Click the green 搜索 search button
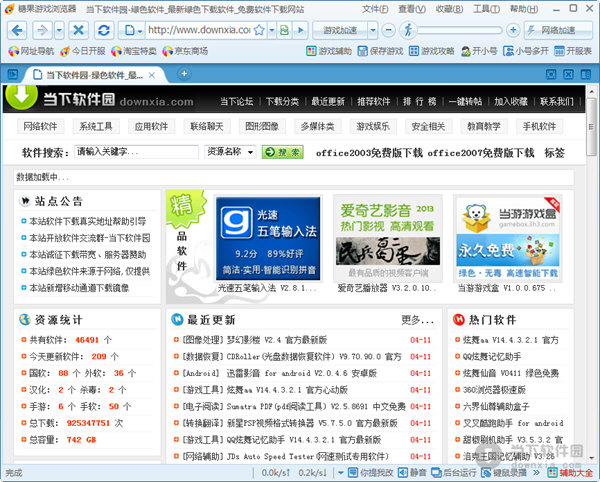 point(283,152)
